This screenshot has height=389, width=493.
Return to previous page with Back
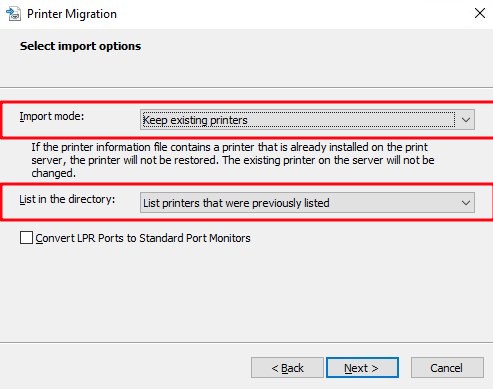point(287,368)
